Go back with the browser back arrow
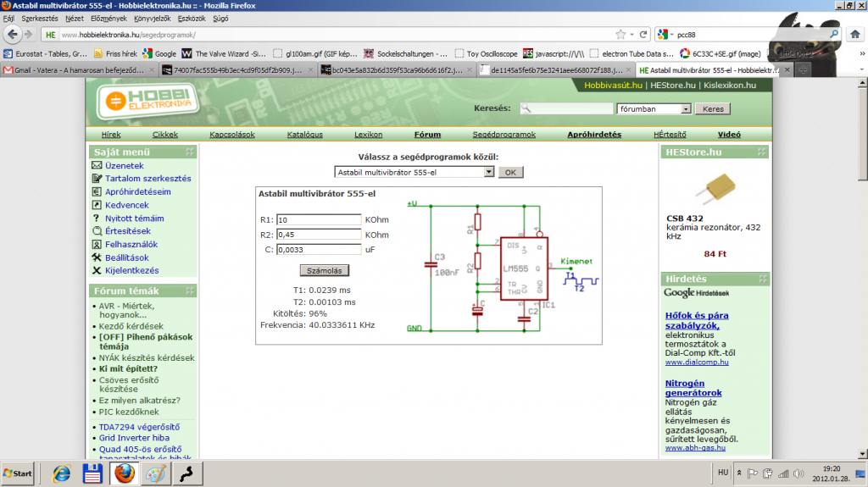Viewport: 868px width, 487px height. pos(12,35)
